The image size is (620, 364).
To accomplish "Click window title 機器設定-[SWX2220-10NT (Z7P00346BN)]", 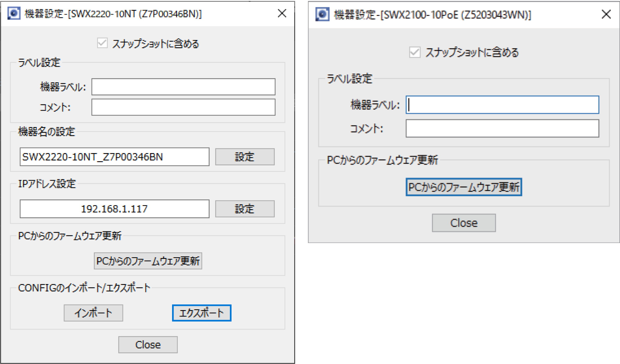I will (113, 14).
